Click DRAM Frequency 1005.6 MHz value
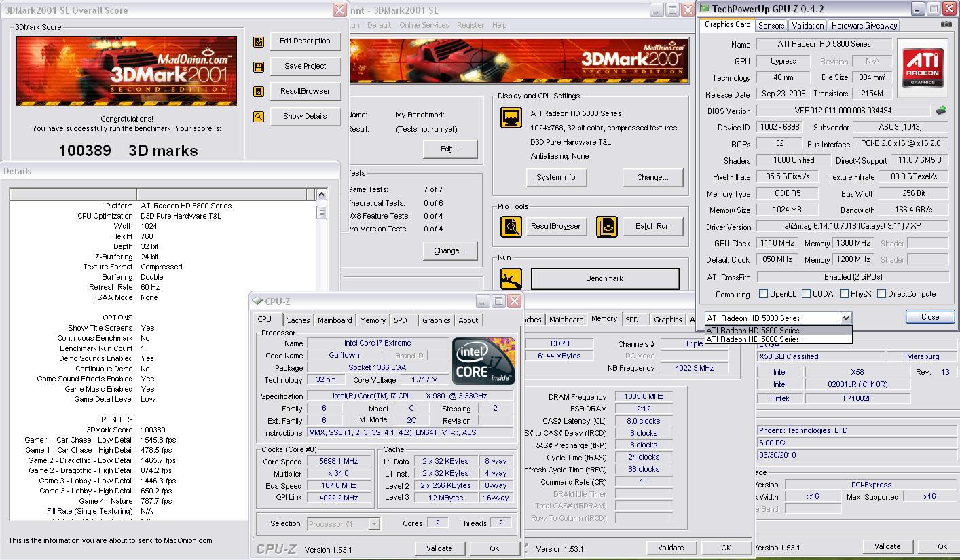Screen dimensions: 960x560 tap(644, 396)
